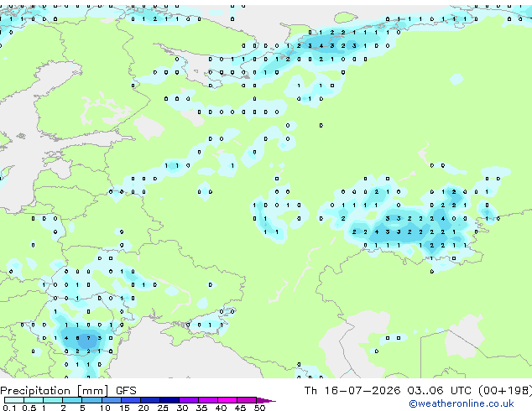The height and width of the screenshot is (411, 532).
Task: Select the 2–5 mm legend color swatch
Action: pos(72,400)
